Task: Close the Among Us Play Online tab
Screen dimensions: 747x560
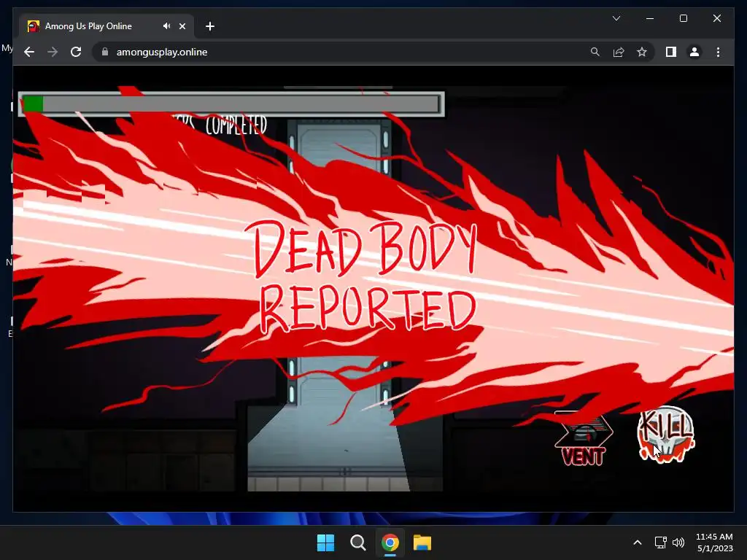Action: pyautogui.click(x=182, y=26)
